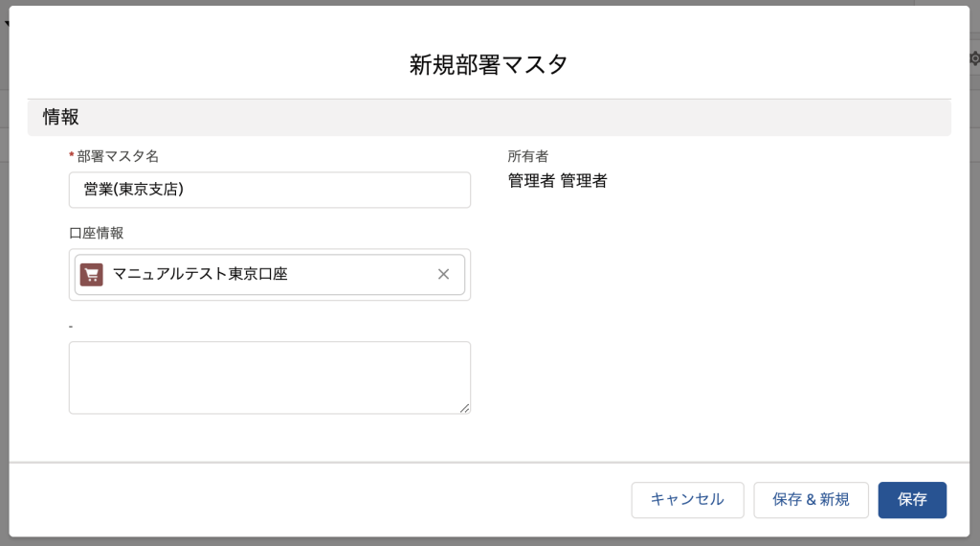Click the 部署マスタ名 field label
The width and height of the screenshot is (980, 546).
(118, 156)
